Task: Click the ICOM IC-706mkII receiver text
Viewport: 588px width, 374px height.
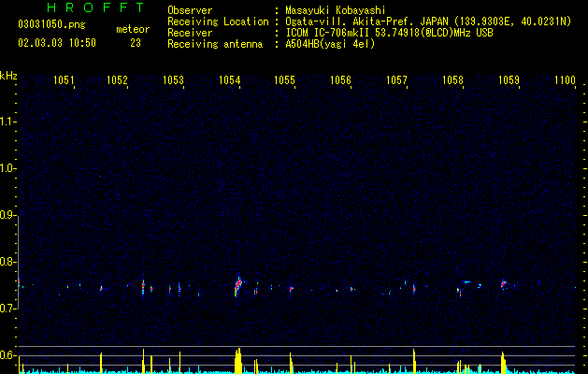Action: (x=389, y=33)
